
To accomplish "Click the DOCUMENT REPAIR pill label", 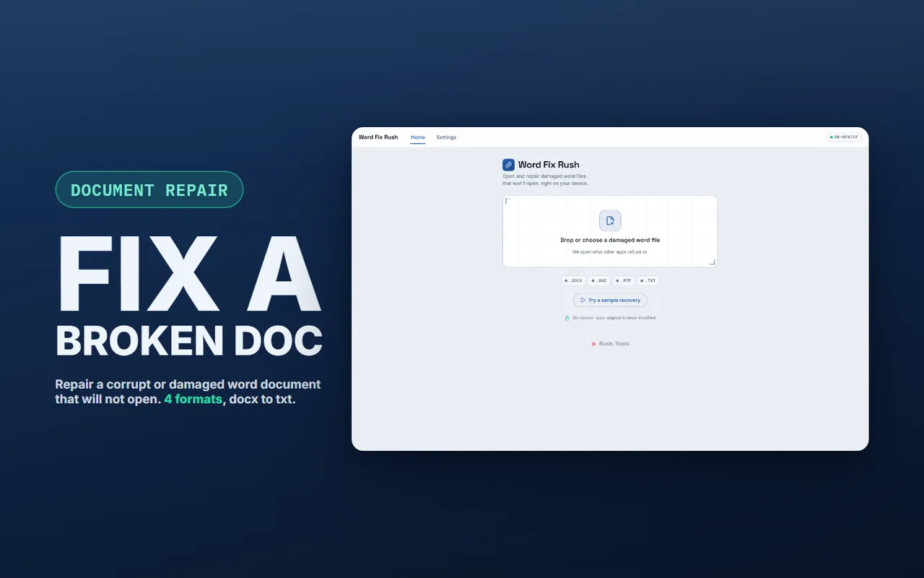I will tap(149, 190).
